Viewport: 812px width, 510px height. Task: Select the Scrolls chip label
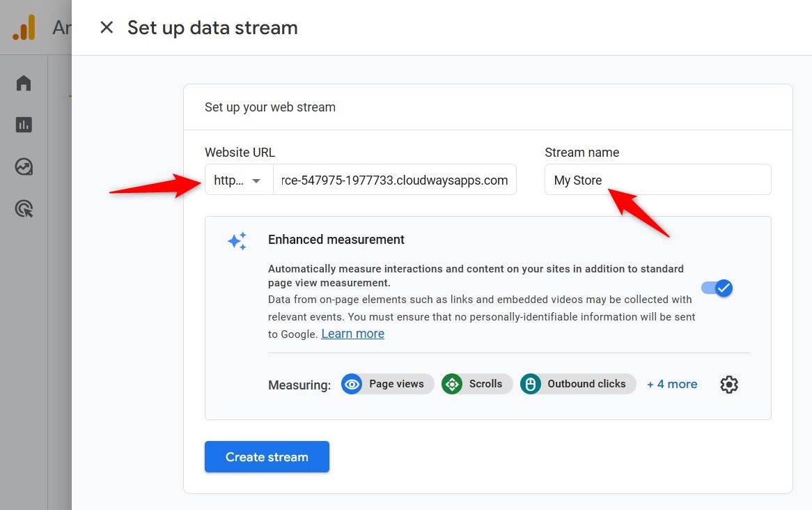pyautogui.click(x=486, y=384)
